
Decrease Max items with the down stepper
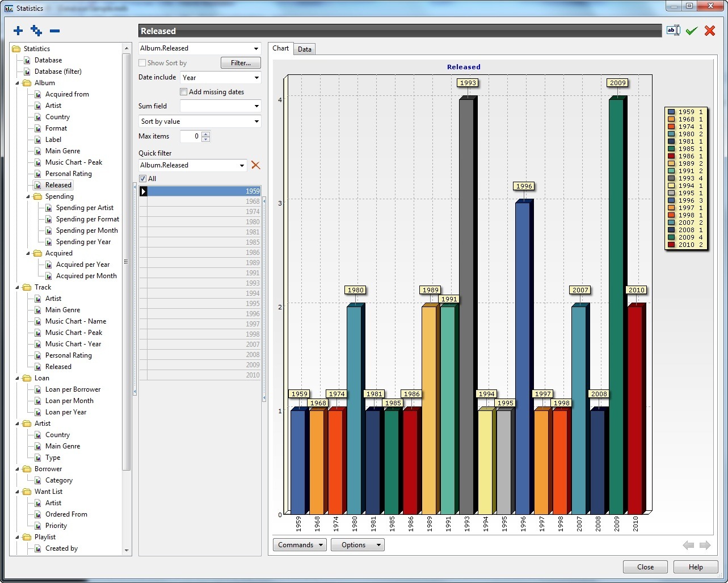pos(205,139)
